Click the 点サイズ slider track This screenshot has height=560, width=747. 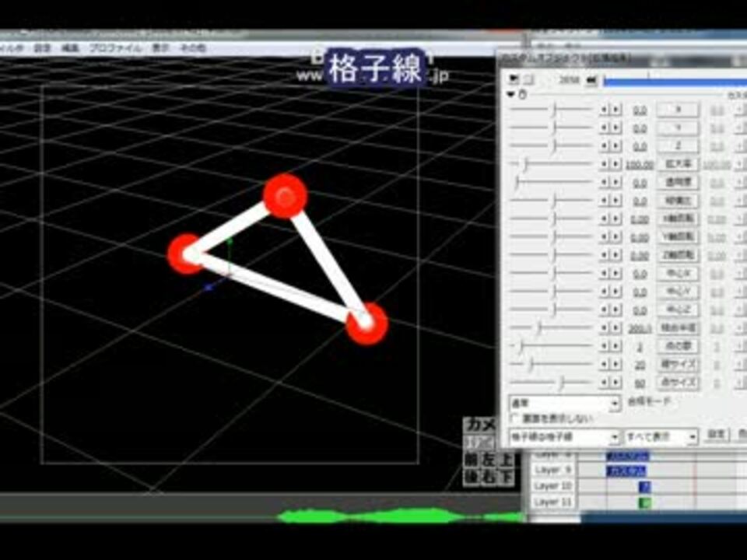(551, 383)
